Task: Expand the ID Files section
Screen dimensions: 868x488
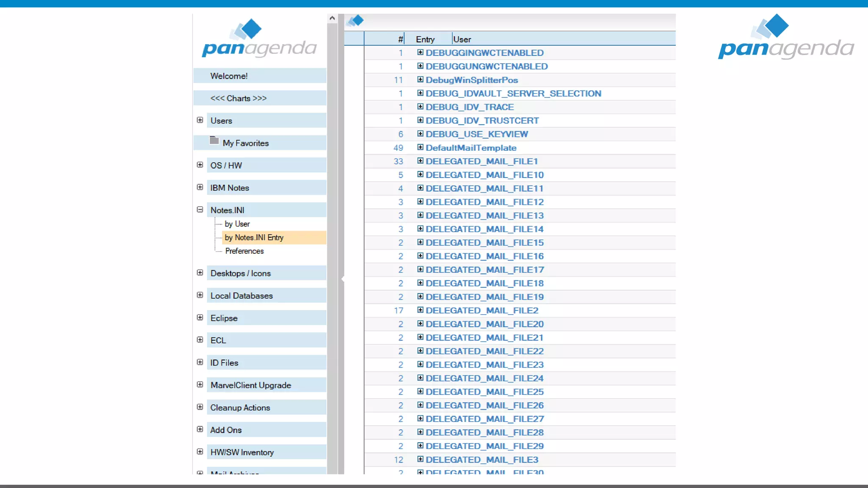Action: (200, 362)
